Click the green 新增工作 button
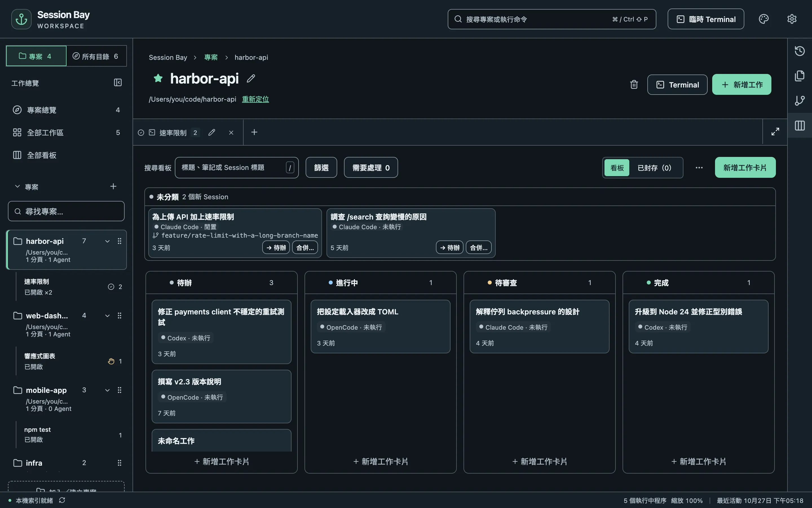This screenshot has height=508, width=812. [x=742, y=85]
